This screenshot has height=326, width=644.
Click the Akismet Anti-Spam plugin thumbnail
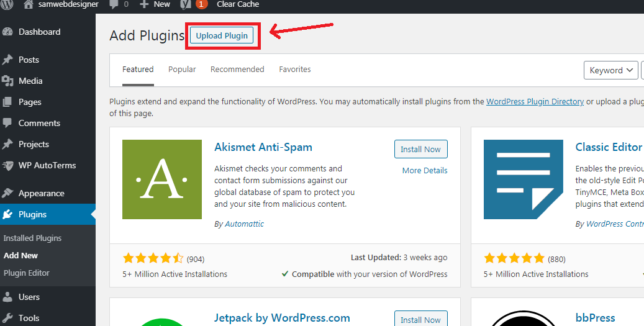162,179
